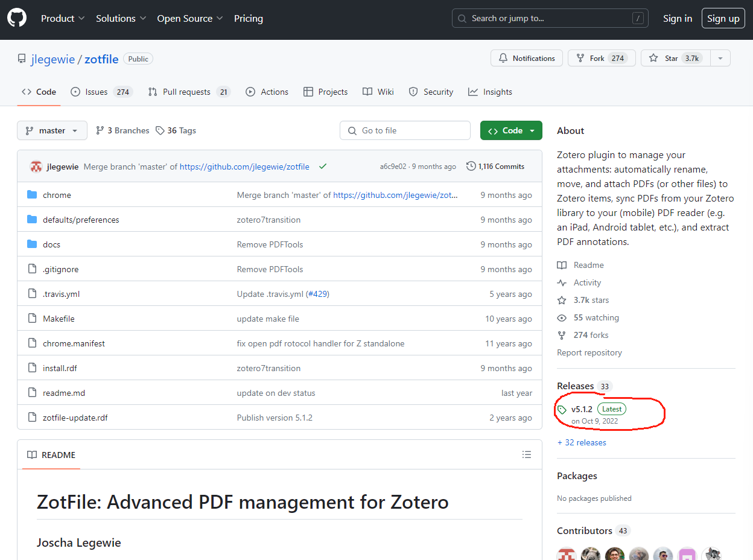This screenshot has width=753, height=560.
Task: Click the Go to file field
Action: (x=405, y=130)
